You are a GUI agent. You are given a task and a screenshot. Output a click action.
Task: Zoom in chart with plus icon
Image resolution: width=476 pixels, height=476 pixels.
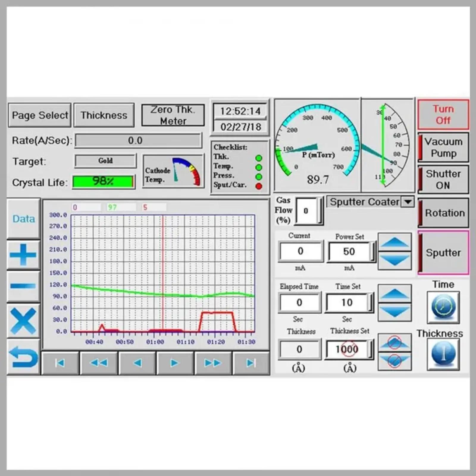pos(24,255)
